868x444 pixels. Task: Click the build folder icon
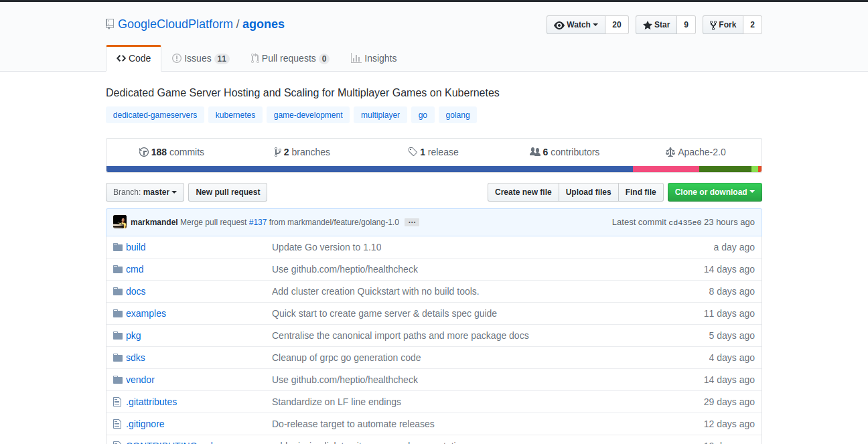[x=118, y=247]
